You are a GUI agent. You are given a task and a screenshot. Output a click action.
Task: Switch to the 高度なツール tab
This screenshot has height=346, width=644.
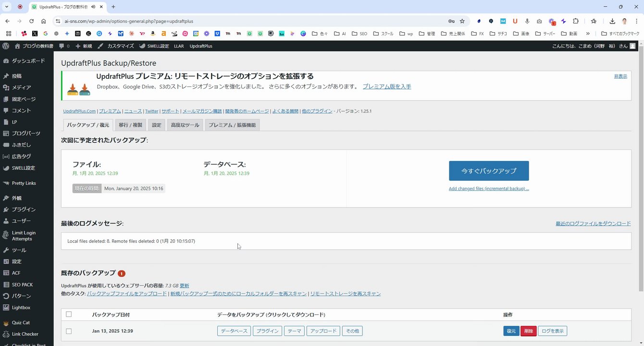click(185, 125)
